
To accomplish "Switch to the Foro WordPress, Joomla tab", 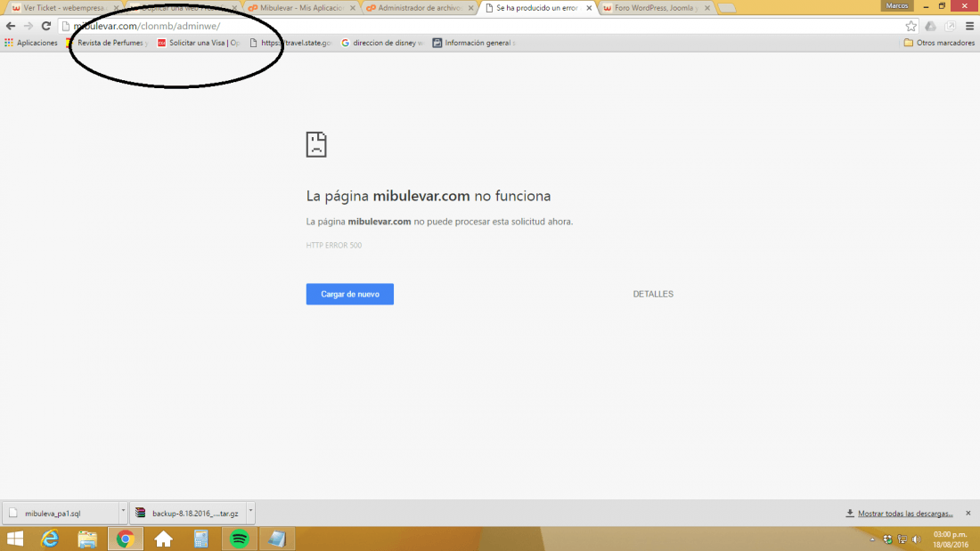I will (655, 8).
